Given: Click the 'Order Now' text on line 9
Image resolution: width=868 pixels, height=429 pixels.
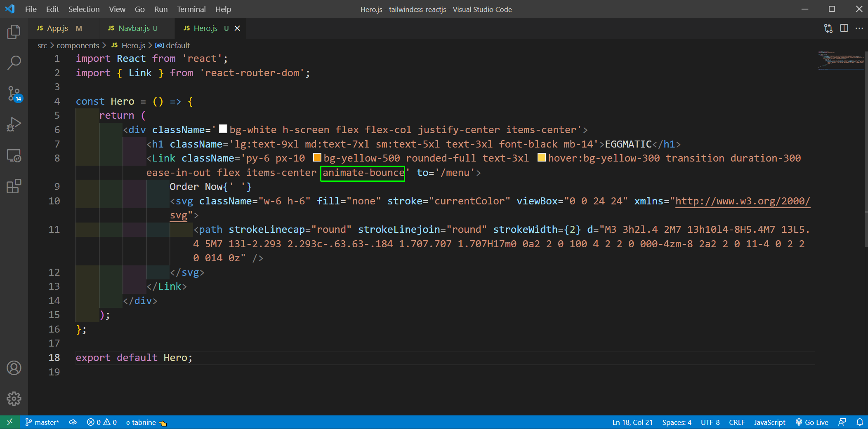Looking at the screenshot, I should [x=196, y=187].
